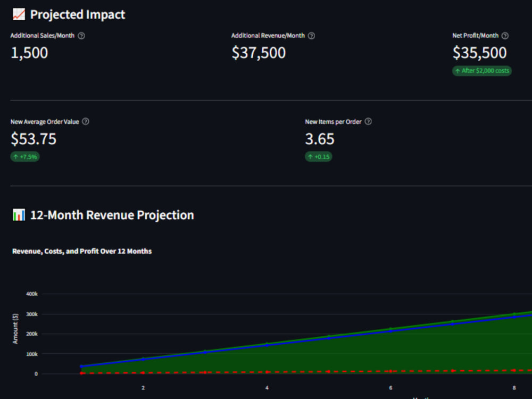Click the chart emoji beside Projected Impact

(x=19, y=14)
